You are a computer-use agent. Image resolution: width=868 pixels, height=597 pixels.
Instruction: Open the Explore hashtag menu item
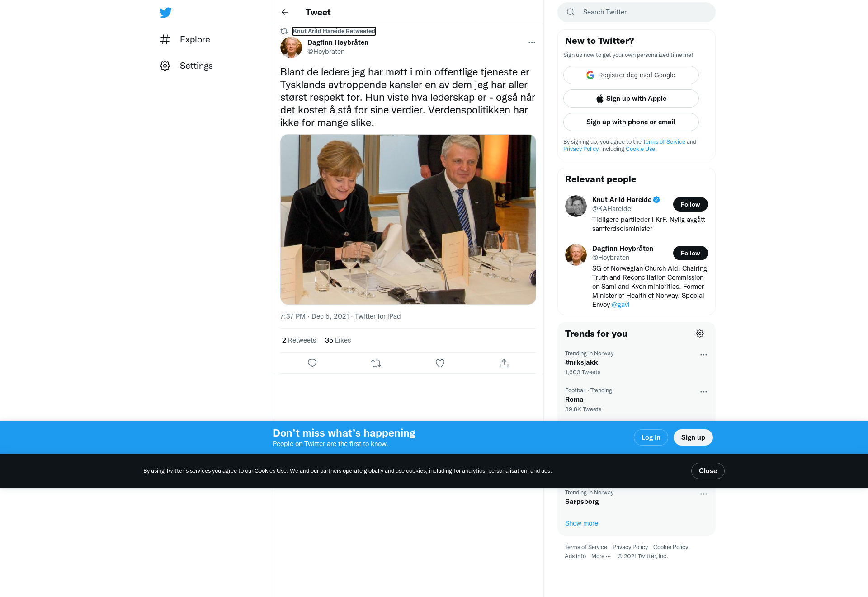coord(185,40)
